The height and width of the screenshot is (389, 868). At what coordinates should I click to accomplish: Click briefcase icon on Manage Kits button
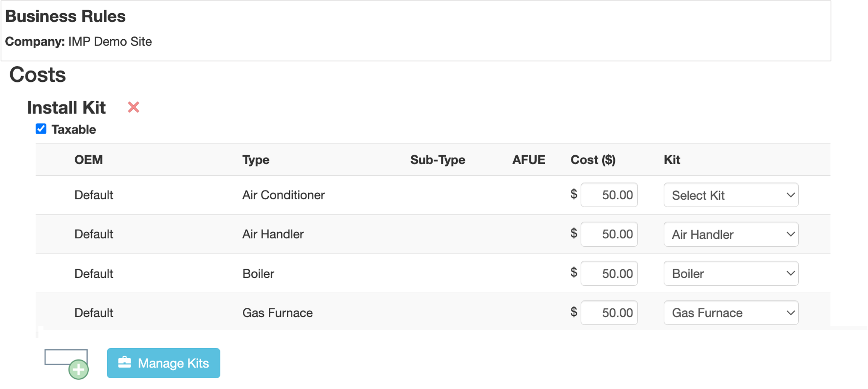(x=124, y=363)
